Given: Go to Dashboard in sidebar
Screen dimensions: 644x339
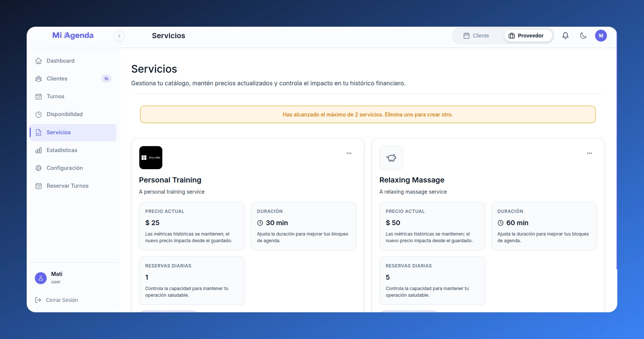Looking at the screenshot, I should point(73,61).
